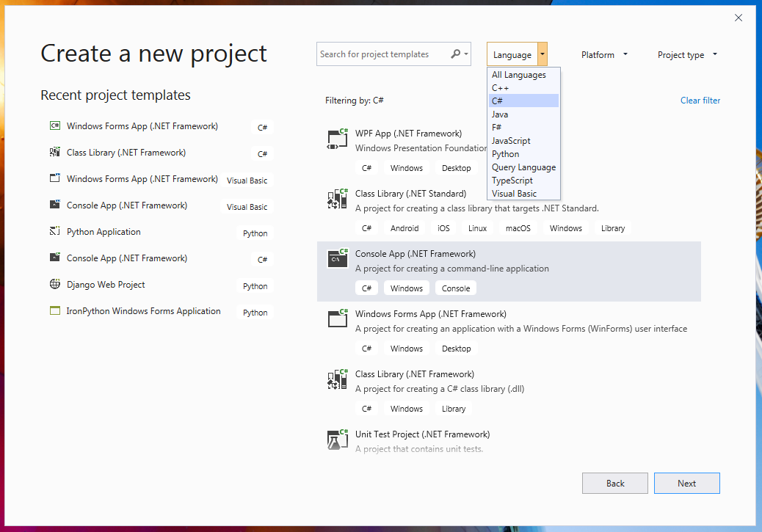Choose Visual Basic from the language list
Screen dimensions: 762x532
coord(523,194)
